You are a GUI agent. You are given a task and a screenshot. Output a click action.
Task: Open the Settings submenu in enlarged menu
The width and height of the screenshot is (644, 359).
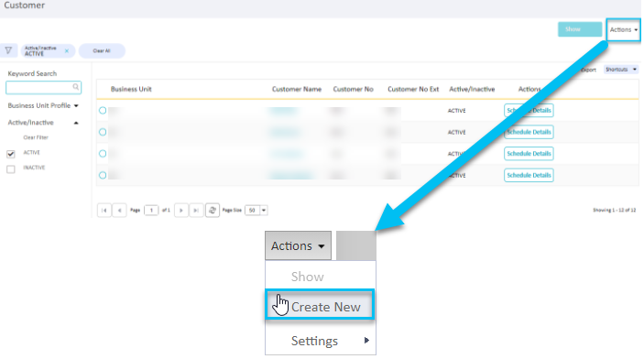[321, 341]
